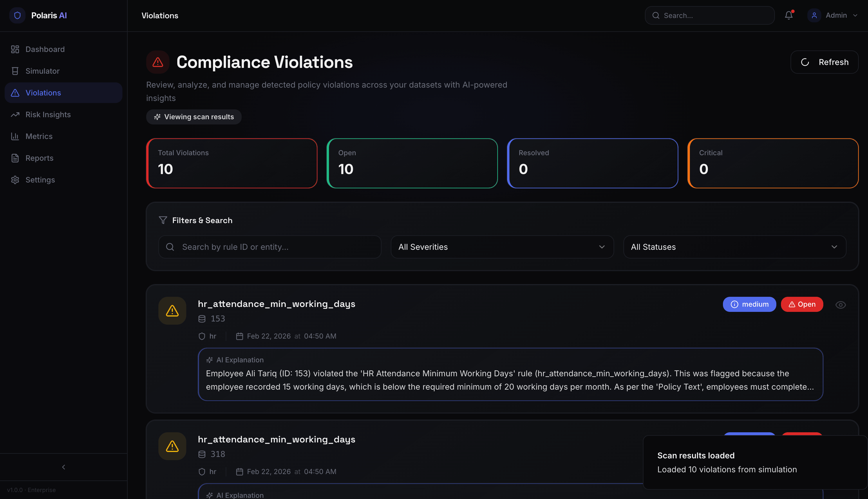Click the yellow warning icon for entity 153

coord(172,310)
